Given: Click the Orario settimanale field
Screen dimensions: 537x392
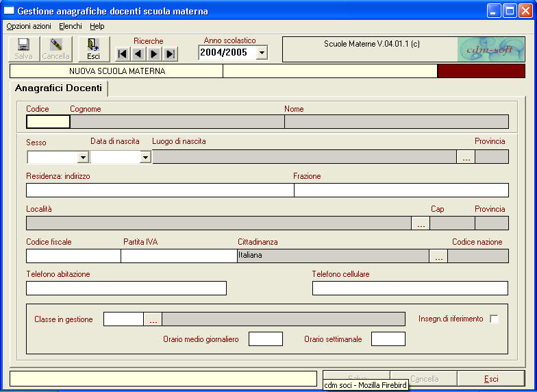Looking at the screenshot, I should 388,339.
